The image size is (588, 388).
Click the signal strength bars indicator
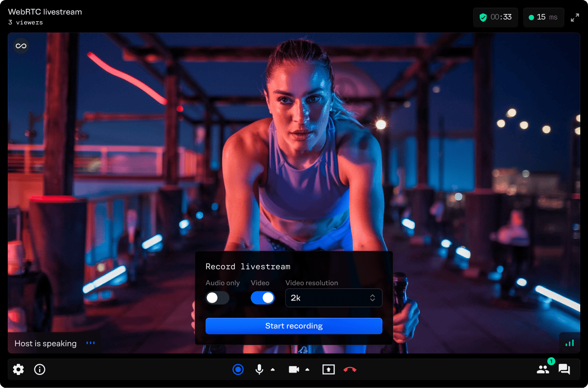coord(570,343)
